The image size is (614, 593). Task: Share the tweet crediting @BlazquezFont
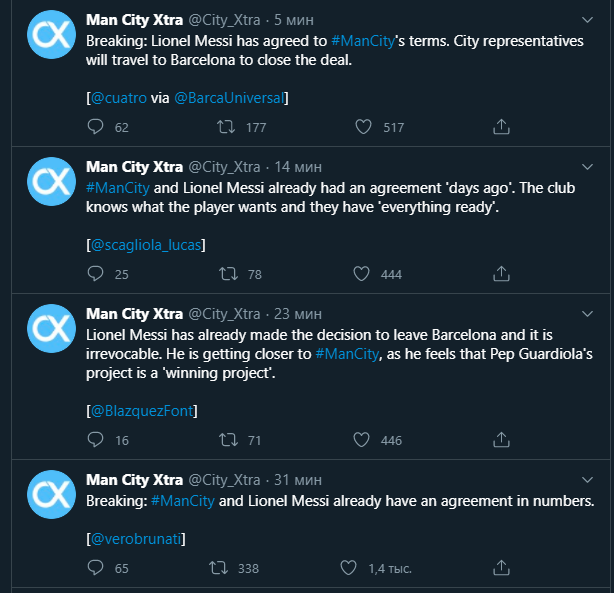pyautogui.click(x=502, y=440)
